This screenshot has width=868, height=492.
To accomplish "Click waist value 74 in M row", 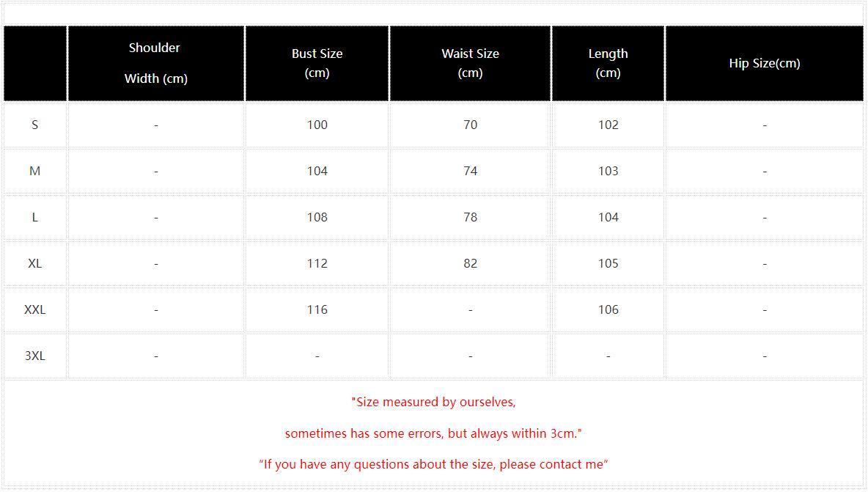I will (x=470, y=171).
